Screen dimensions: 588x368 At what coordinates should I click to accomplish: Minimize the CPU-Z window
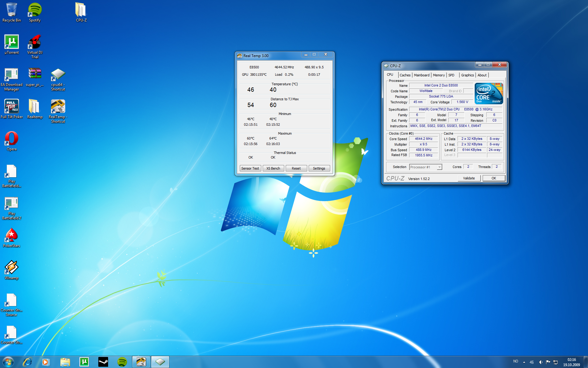[480, 65]
